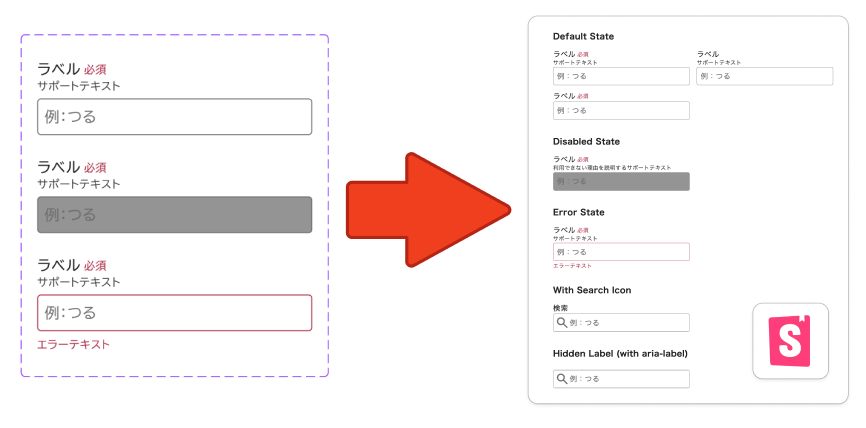Focus the first Default State input with support text
The image size is (866, 428).
coord(621,76)
